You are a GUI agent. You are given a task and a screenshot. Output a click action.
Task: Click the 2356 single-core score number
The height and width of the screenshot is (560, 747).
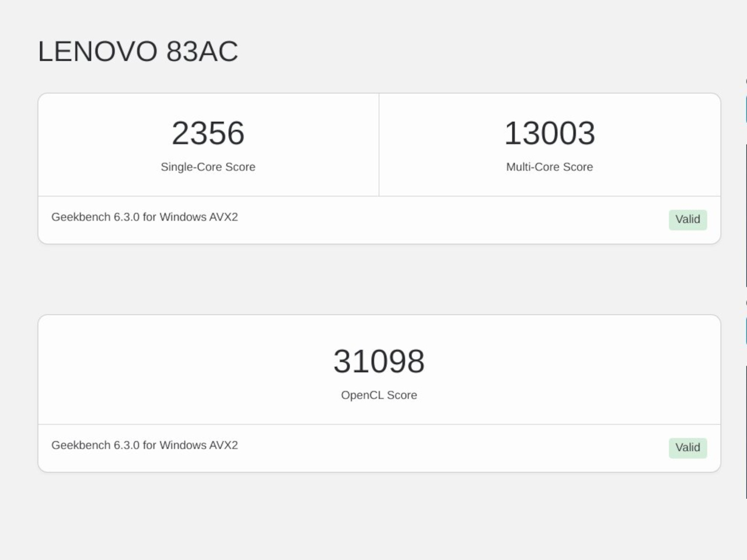point(208,133)
